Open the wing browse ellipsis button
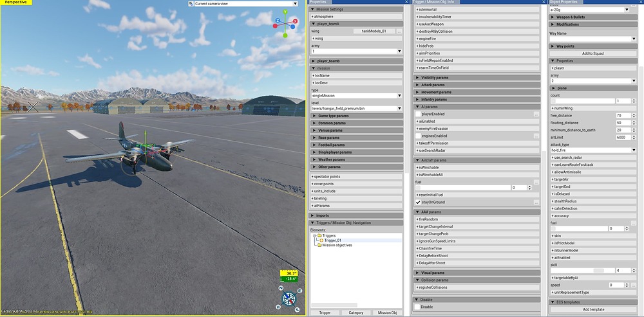Image resolution: width=644 pixels, height=317 pixels. tap(399, 31)
